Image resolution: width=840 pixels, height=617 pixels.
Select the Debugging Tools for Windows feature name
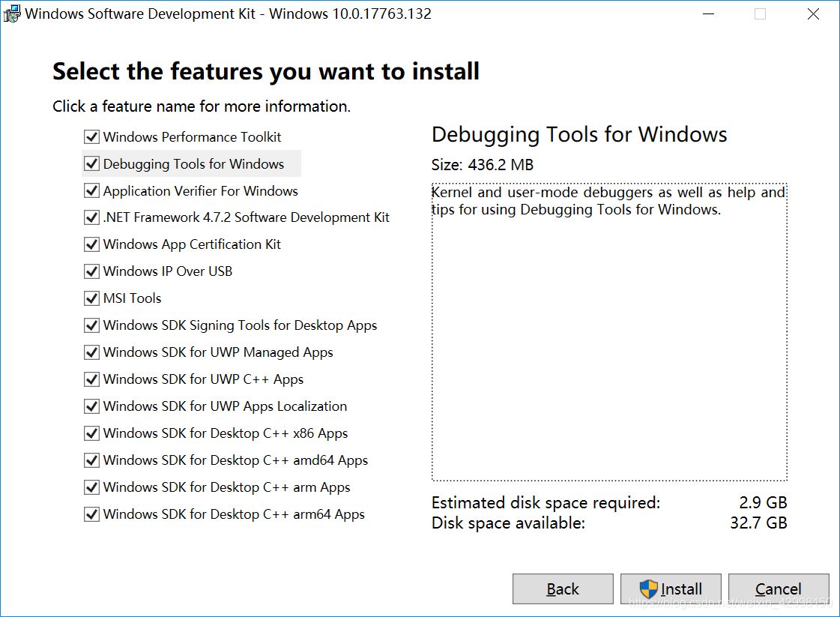click(x=193, y=164)
